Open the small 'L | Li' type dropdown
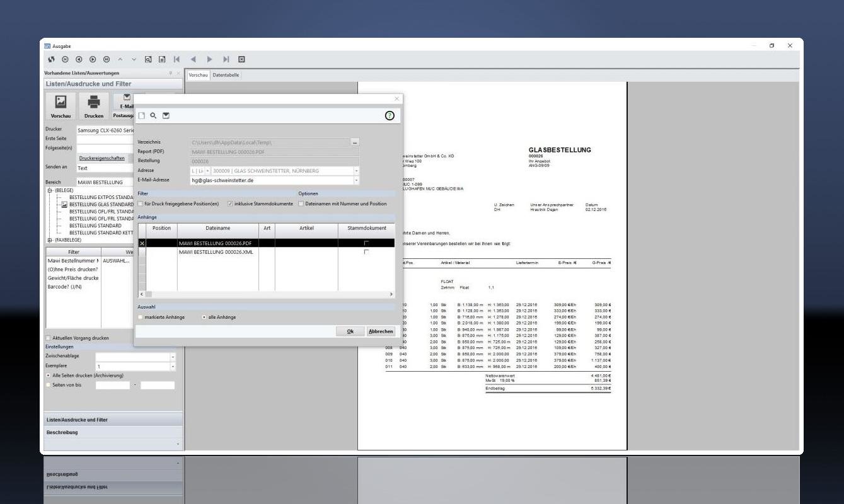Screen dimensions: 844x504 207,171
